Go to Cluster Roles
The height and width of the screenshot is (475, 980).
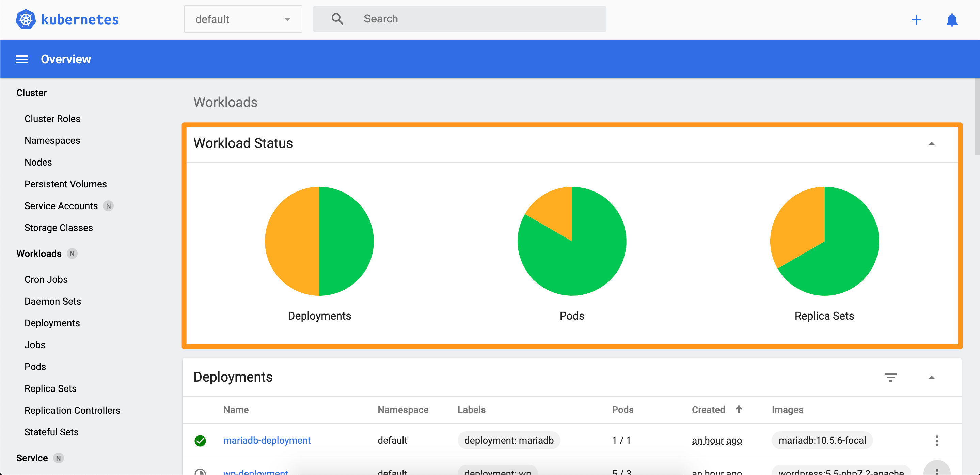(x=52, y=119)
